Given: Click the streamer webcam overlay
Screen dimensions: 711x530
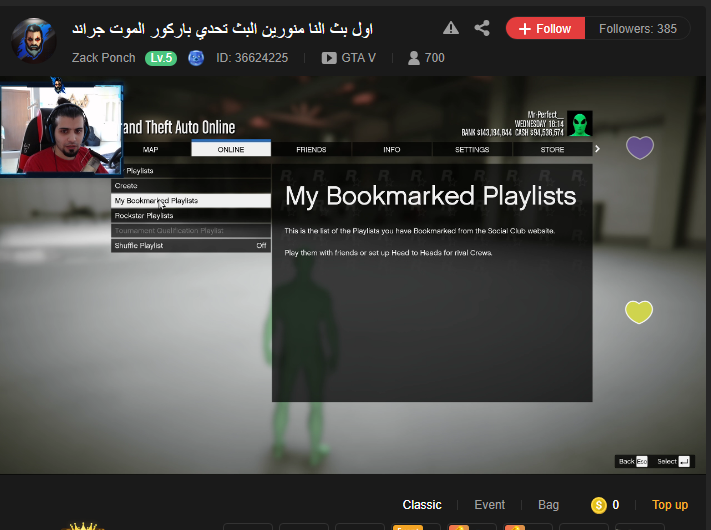Looking at the screenshot, I should 61,130.
